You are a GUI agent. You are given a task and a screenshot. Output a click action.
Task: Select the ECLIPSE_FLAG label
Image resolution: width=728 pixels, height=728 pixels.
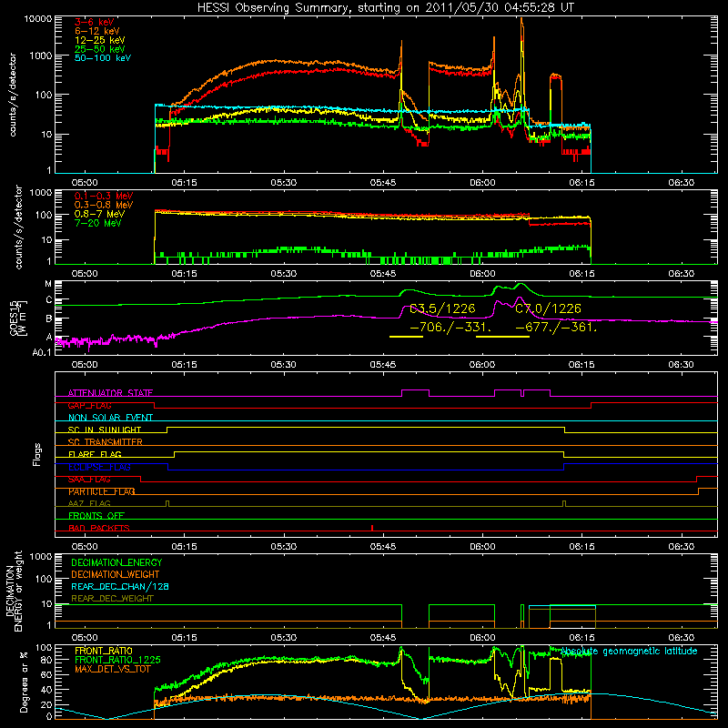pyautogui.click(x=99, y=467)
